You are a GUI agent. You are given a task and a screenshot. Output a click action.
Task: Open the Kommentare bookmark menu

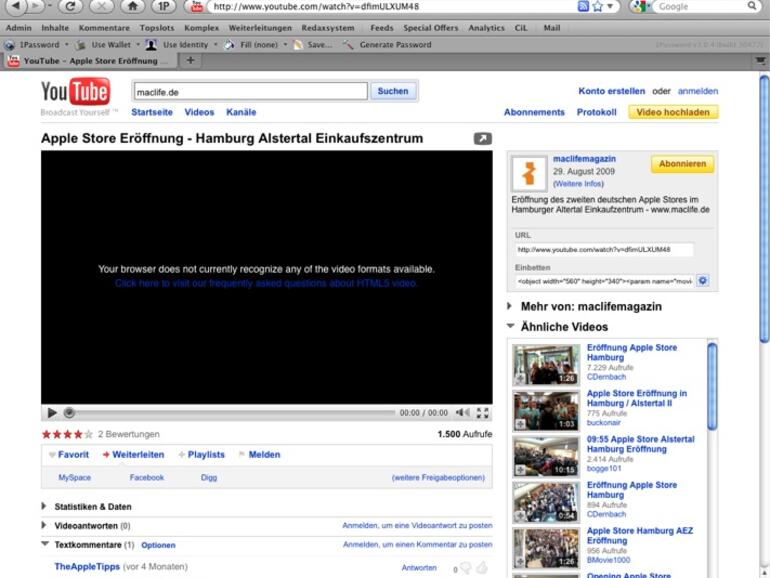(x=104, y=28)
